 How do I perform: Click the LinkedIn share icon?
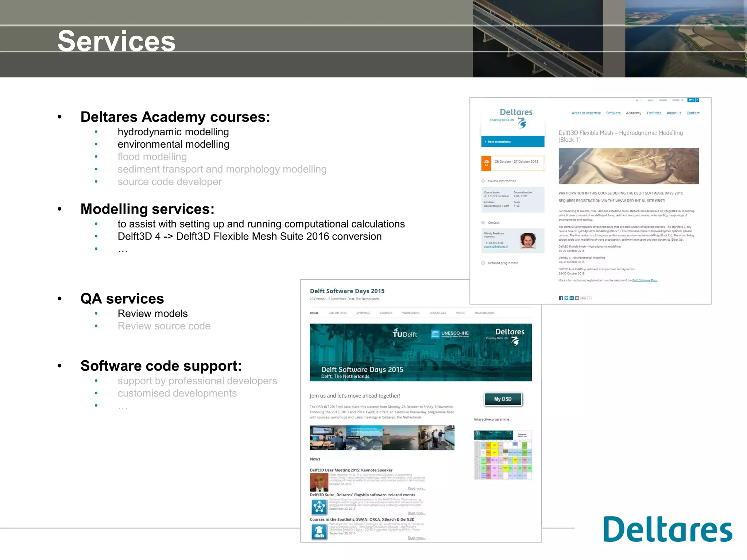tap(572, 298)
